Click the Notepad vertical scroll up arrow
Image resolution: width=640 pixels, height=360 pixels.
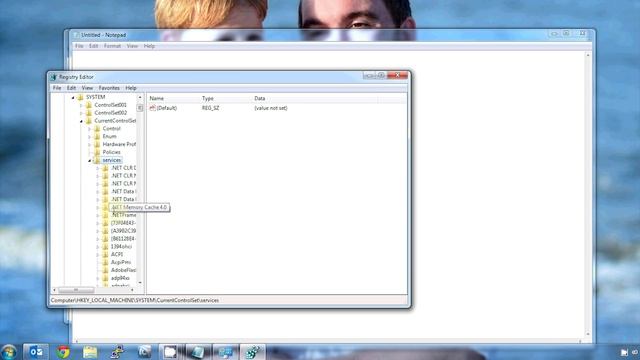click(588, 55)
